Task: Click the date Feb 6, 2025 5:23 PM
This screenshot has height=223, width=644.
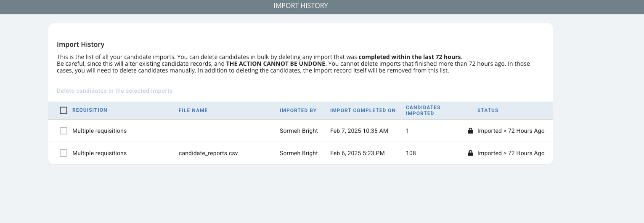Action: [x=358, y=153]
